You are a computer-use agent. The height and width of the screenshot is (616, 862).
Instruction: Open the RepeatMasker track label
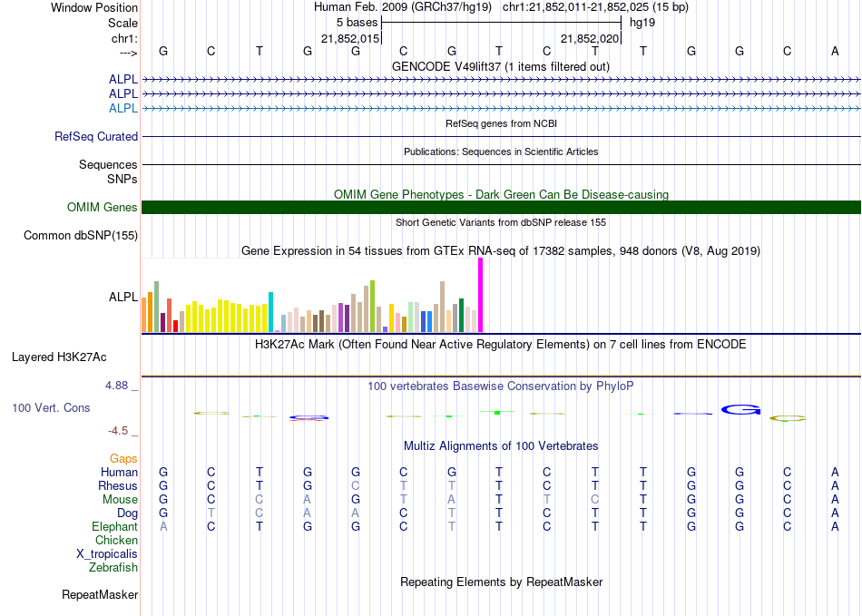point(100,595)
